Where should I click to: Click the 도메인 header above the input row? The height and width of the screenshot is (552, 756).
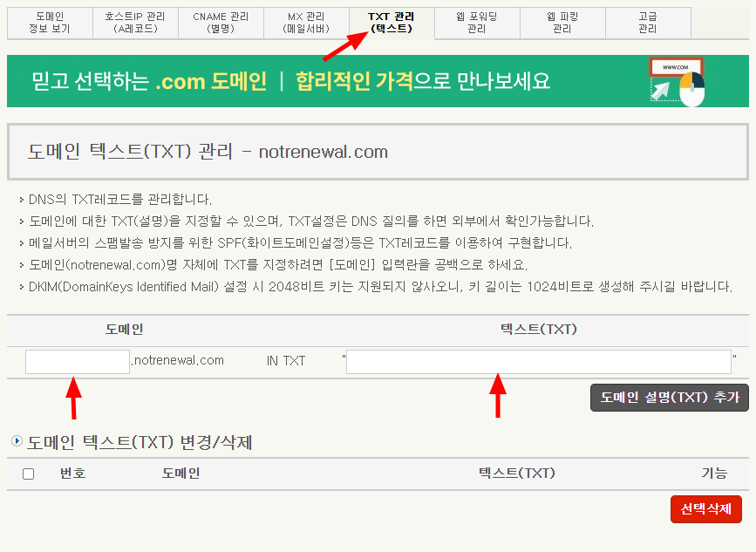(125, 330)
